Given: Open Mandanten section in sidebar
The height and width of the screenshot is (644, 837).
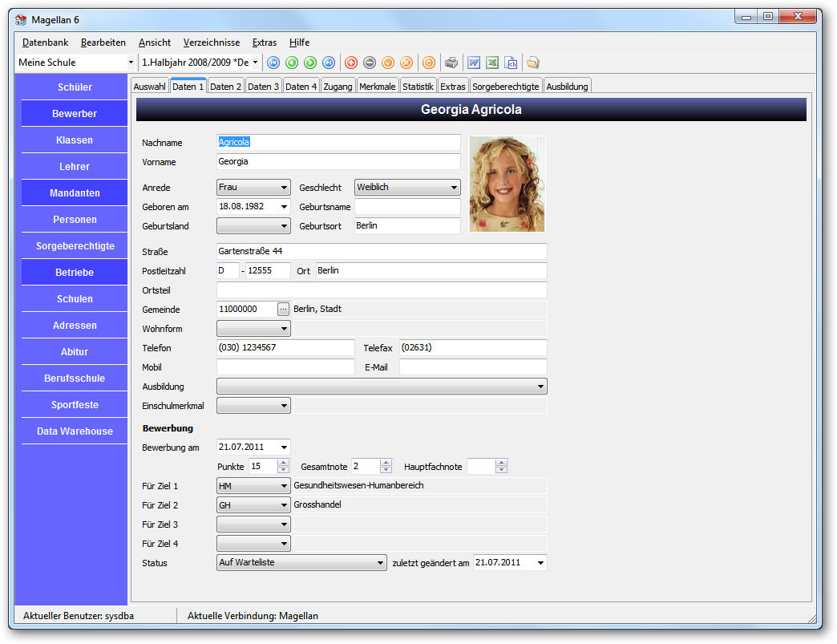Looking at the screenshot, I should (x=75, y=192).
